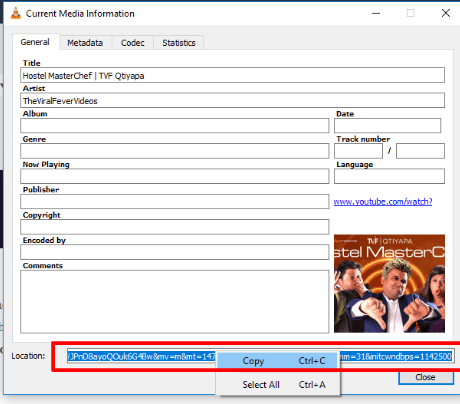Minimize the Current Media Information window
The image size is (460, 404).
click(x=376, y=13)
